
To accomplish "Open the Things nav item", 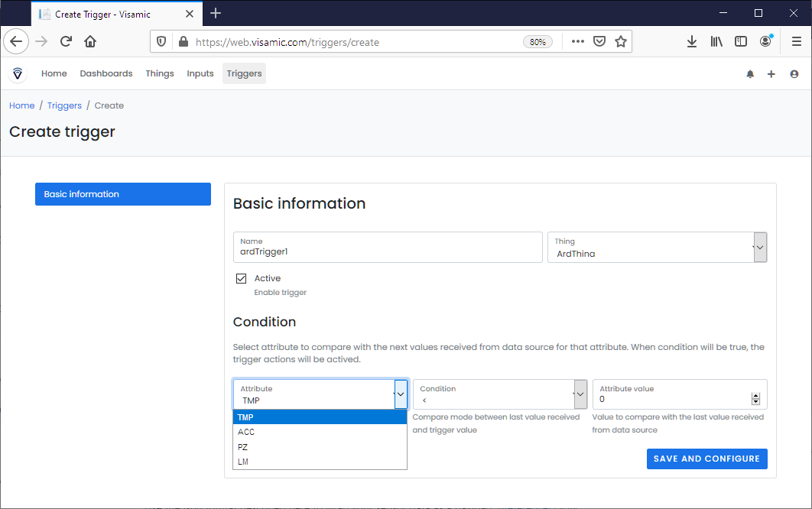I will (x=160, y=73).
